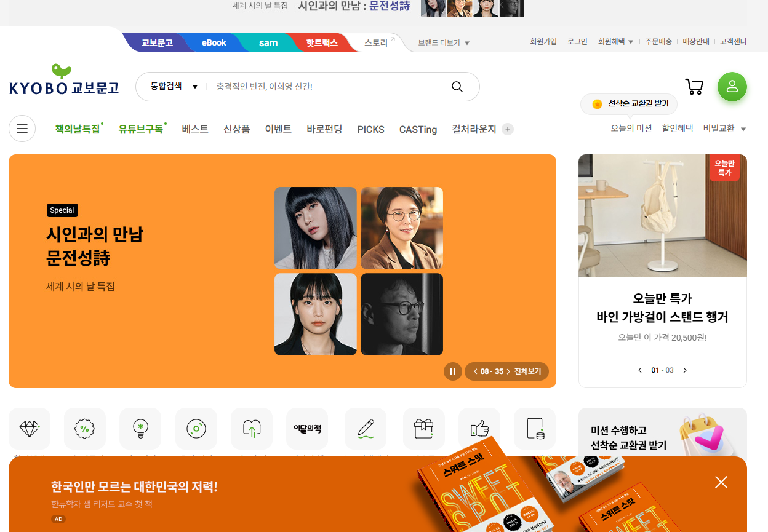Viewport: 768px width, 532px height.
Task: Select the 교보문고 brand tab
Action: [x=157, y=43]
